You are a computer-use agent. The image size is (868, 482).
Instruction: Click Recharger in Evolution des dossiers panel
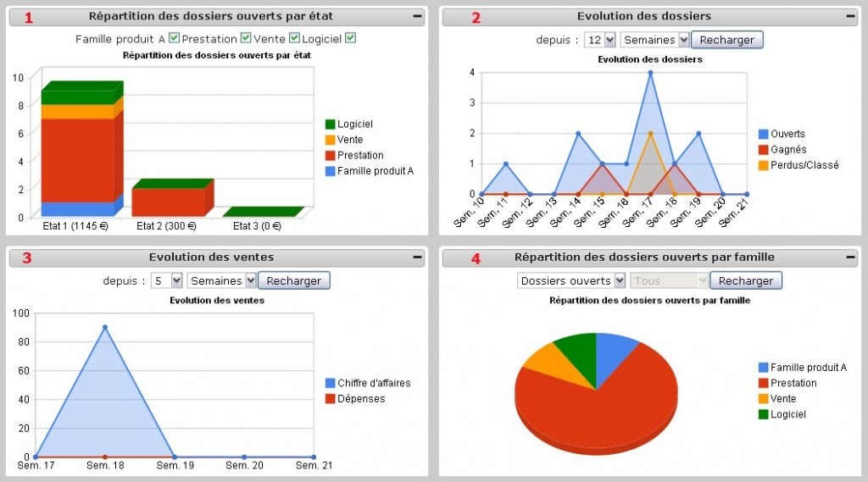pos(726,40)
